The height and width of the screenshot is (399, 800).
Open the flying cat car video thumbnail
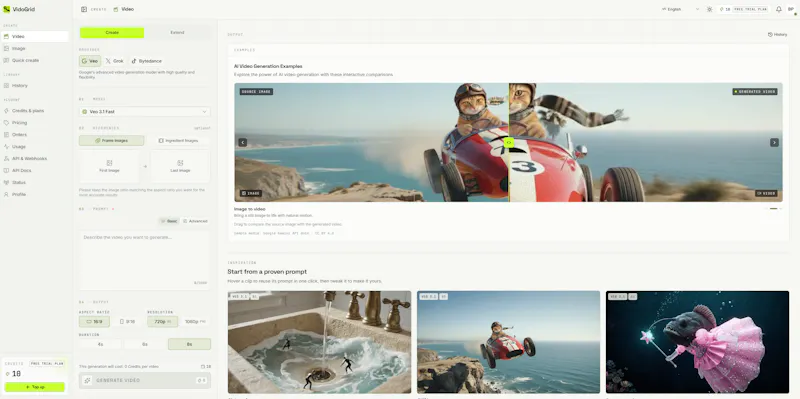(x=508, y=342)
